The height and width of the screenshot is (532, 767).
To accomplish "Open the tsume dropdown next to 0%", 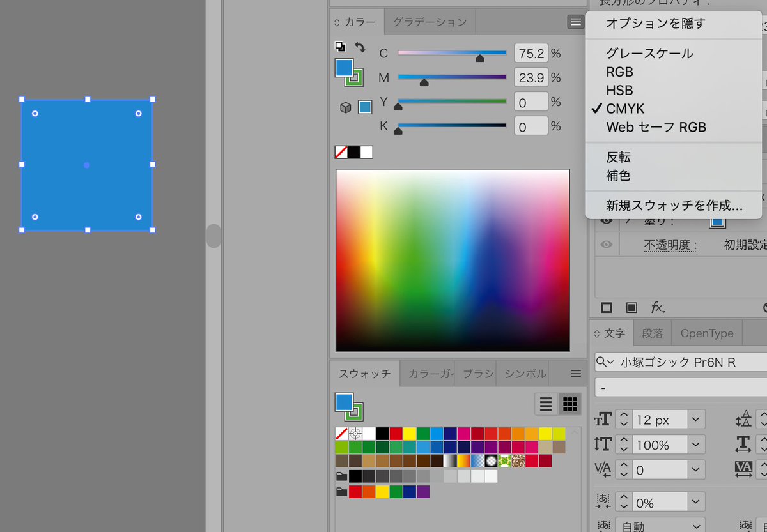I will [696, 503].
